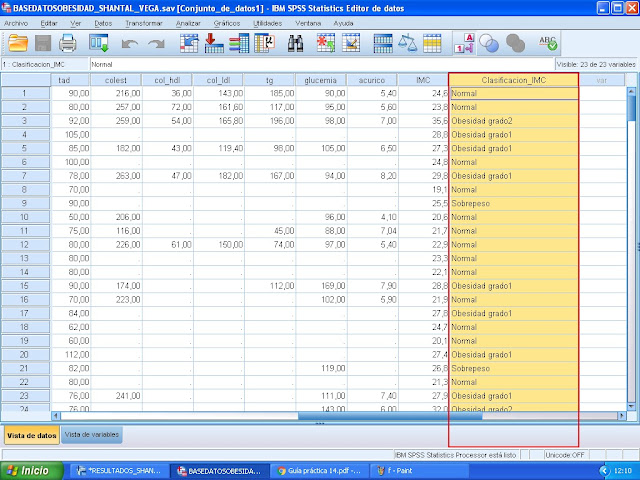Click the Undo arrow icon
Screen dimensions: 640x480
(x=130, y=44)
